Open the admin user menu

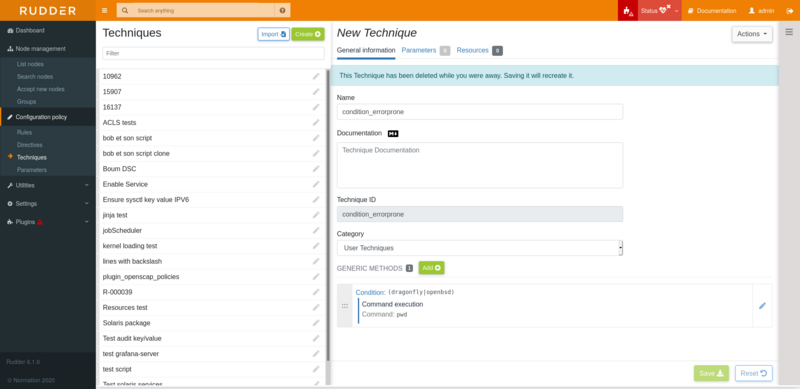coord(761,11)
